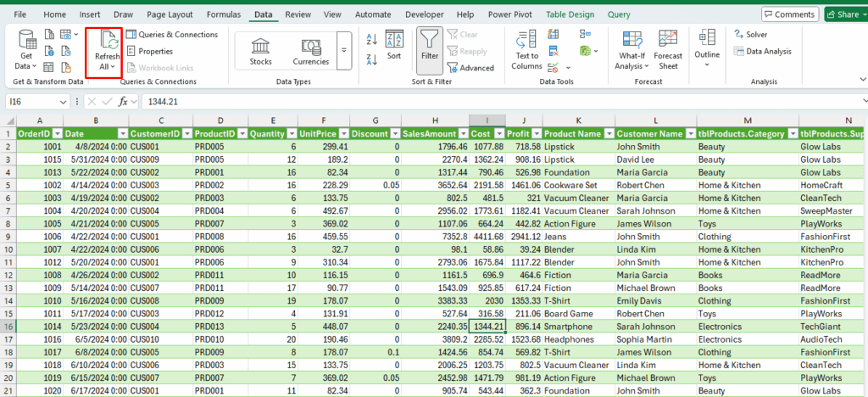Switch to the Table Design tab

[x=569, y=14]
